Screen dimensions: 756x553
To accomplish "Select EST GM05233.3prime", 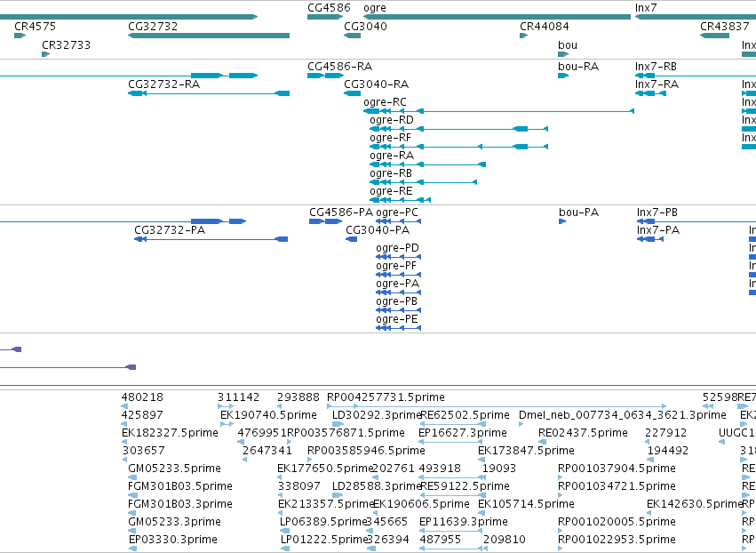I will [174, 522].
